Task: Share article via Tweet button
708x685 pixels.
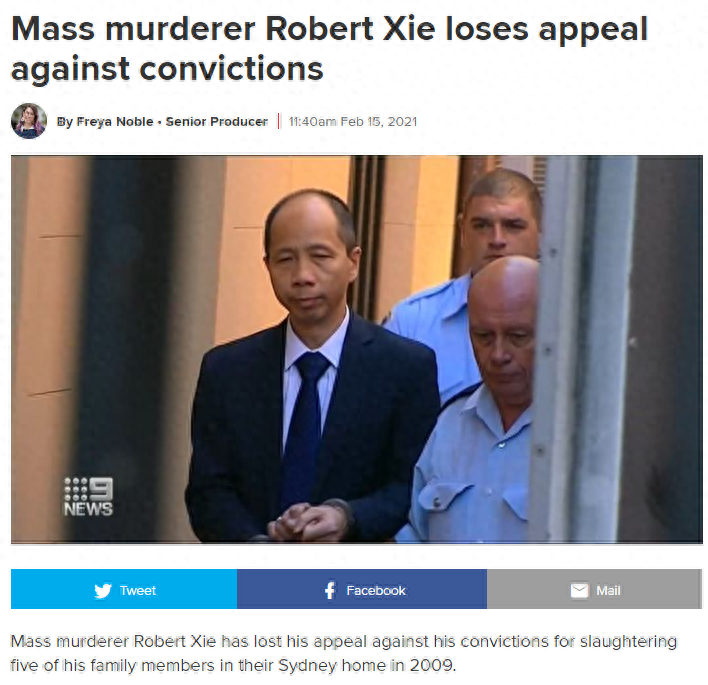Action: [x=124, y=589]
